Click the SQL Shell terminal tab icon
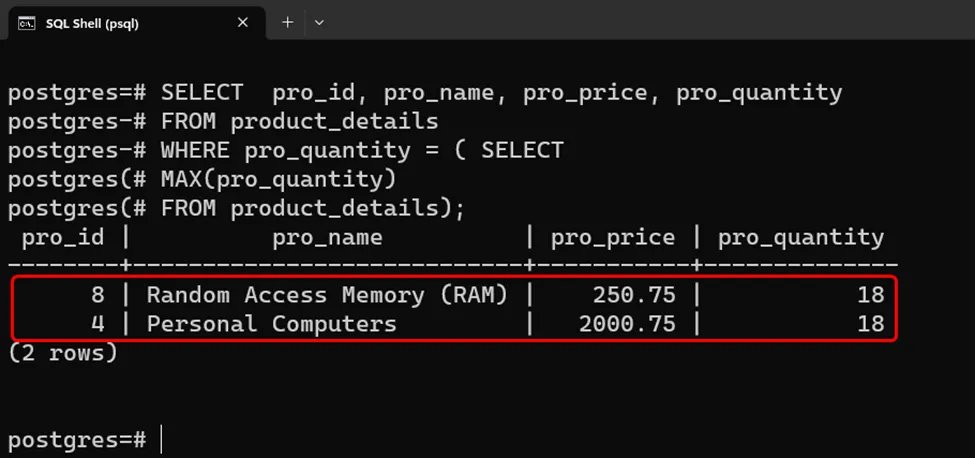 pos(27,23)
